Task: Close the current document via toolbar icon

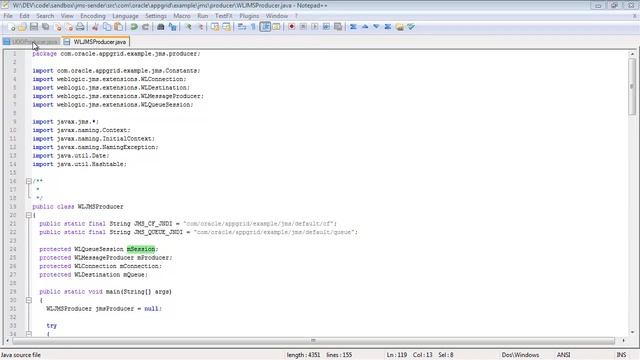Action: pyautogui.click(x=58, y=27)
